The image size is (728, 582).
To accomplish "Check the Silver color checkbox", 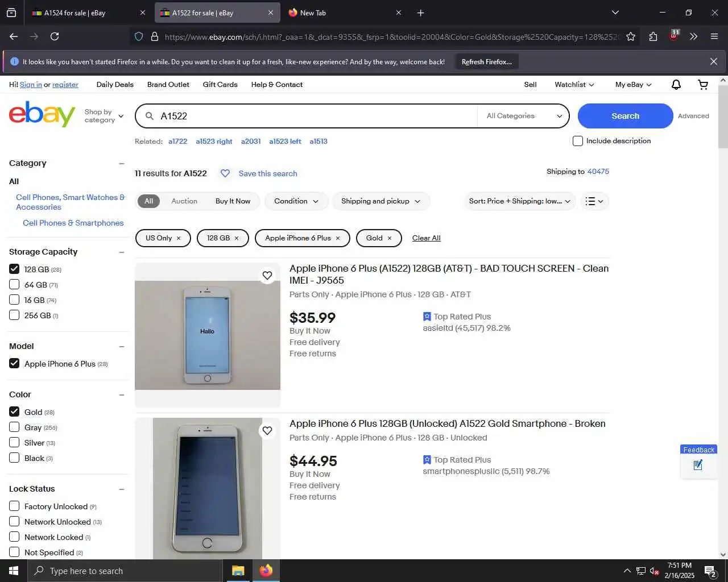I will tap(14, 442).
